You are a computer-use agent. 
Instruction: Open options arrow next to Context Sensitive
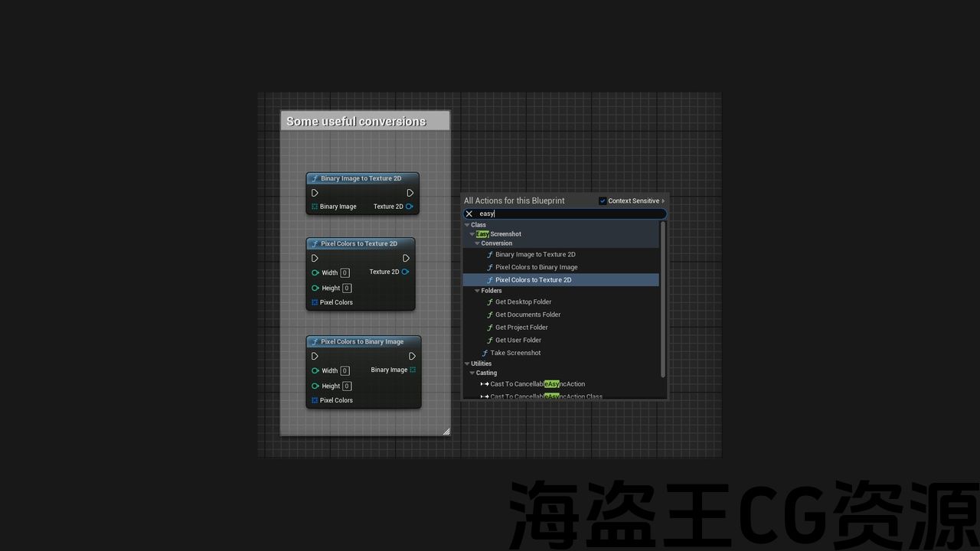click(663, 201)
